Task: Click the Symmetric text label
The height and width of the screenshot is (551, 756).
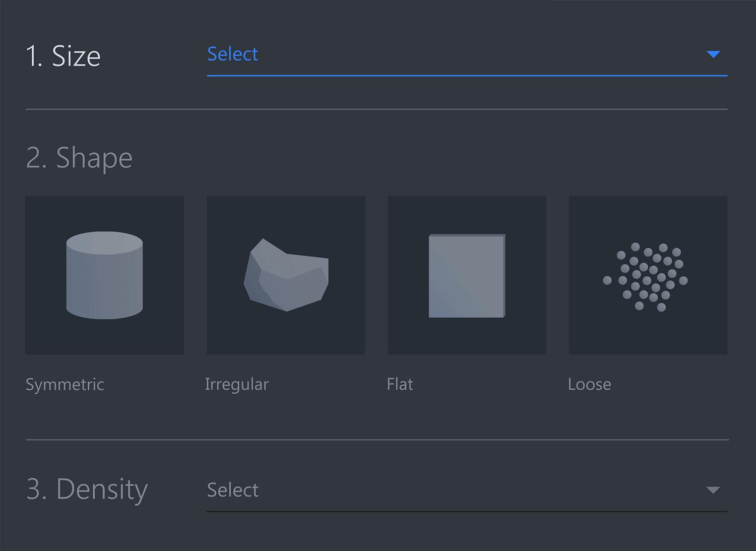Action: [65, 384]
